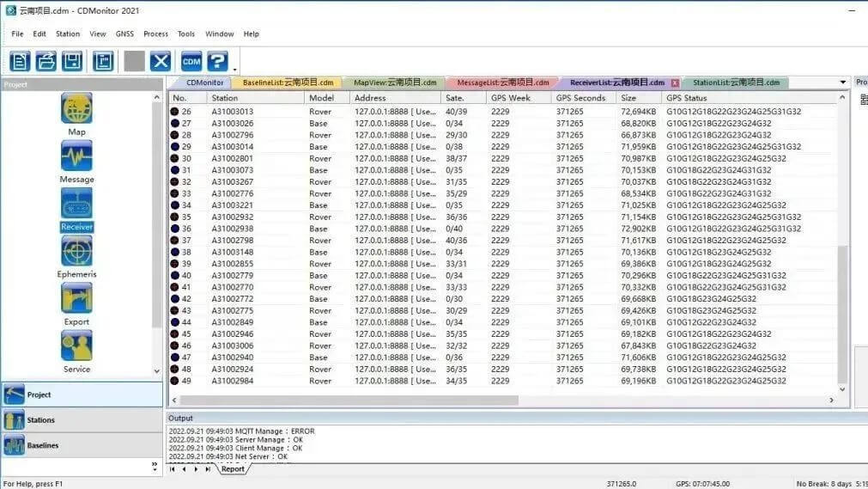The height and width of the screenshot is (489, 868).
Task: Close the ReceiverList tab
Action: pos(675,83)
